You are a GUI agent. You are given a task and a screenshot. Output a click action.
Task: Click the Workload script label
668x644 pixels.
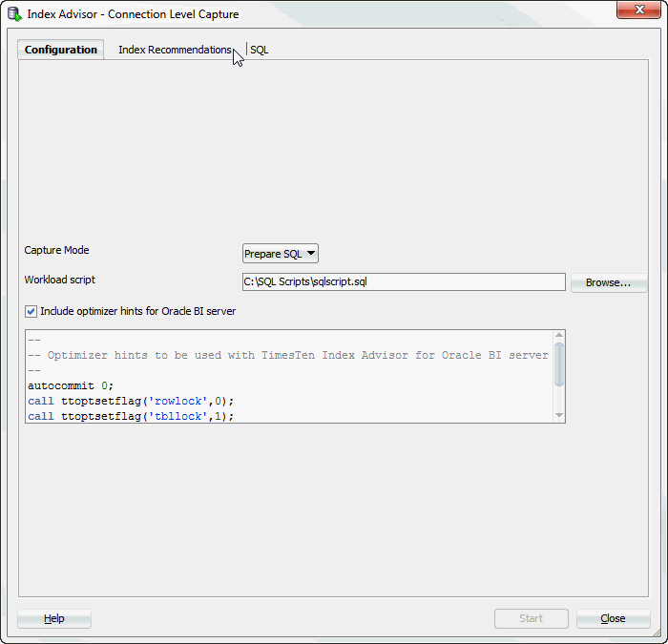tap(59, 280)
